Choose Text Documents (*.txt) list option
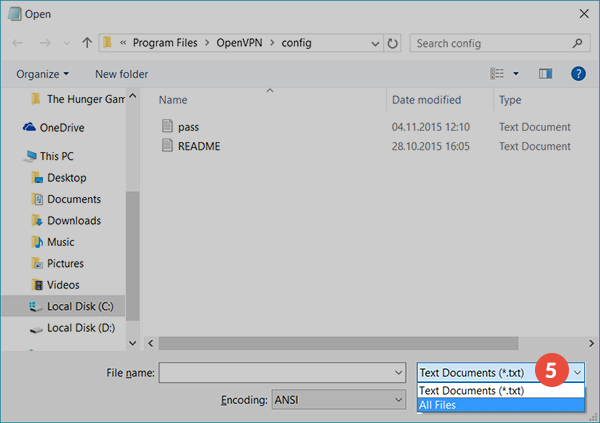Screen dimensions: 600x423 (470, 391)
